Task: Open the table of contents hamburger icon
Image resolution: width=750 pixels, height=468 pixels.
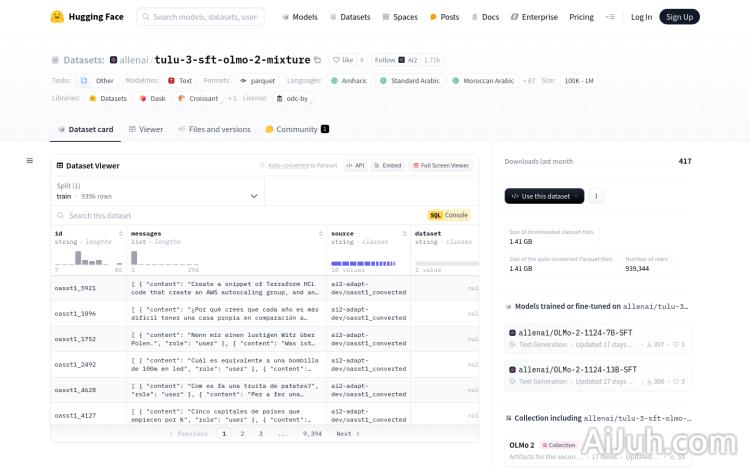Action: [x=30, y=160]
